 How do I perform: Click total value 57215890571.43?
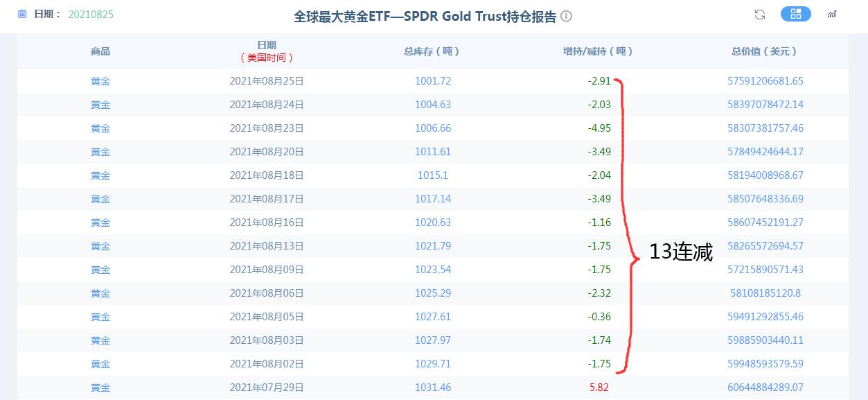pos(765,270)
